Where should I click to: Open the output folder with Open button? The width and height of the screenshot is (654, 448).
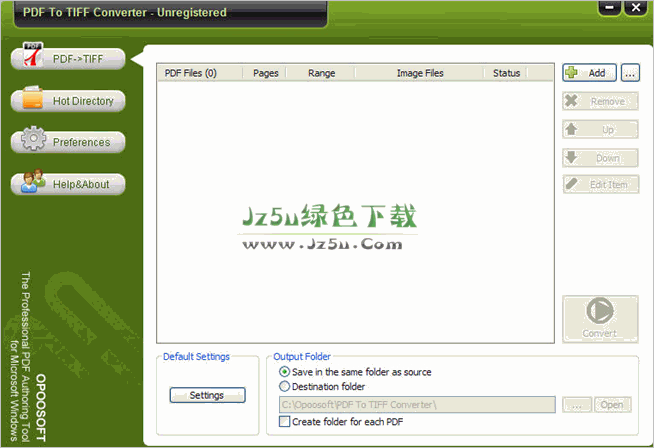click(613, 405)
